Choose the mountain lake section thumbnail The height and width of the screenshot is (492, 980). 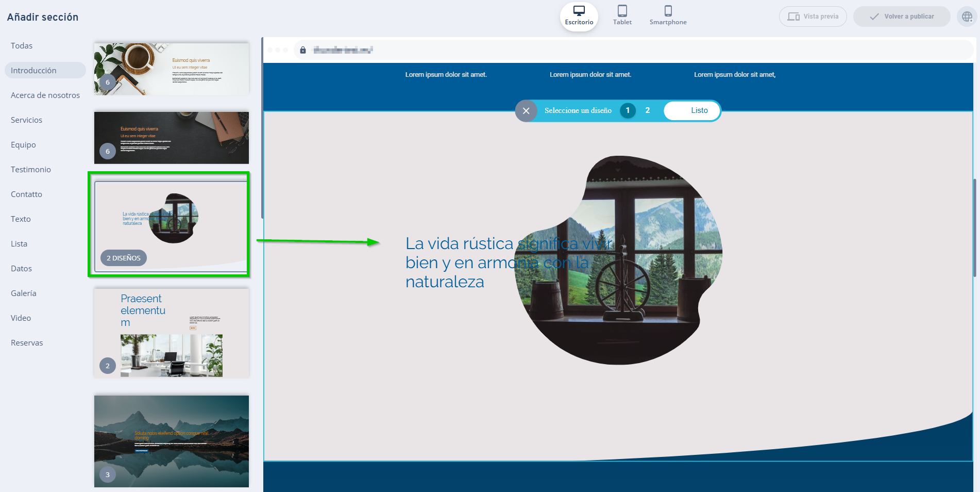tap(171, 441)
